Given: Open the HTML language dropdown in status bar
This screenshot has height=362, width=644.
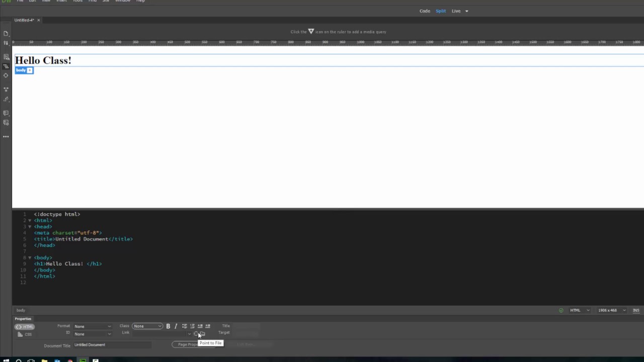Looking at the screenshot, I should pos(580,310).
